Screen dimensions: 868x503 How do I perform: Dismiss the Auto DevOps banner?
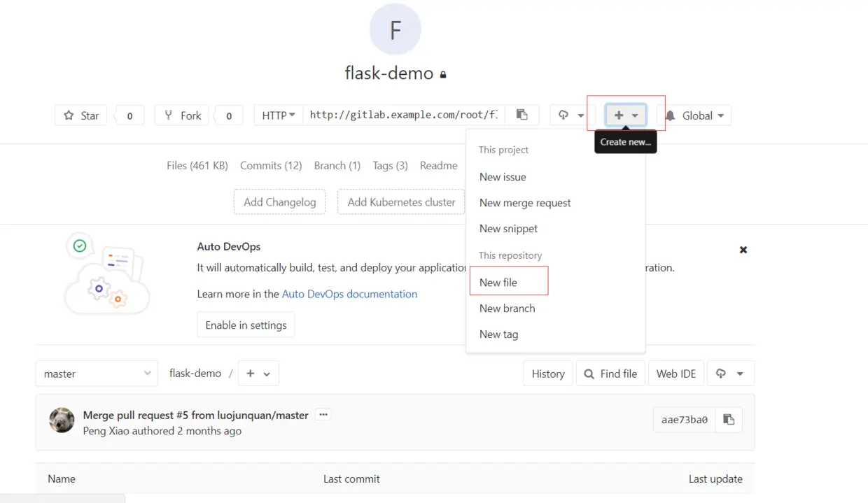click(743, 250)
